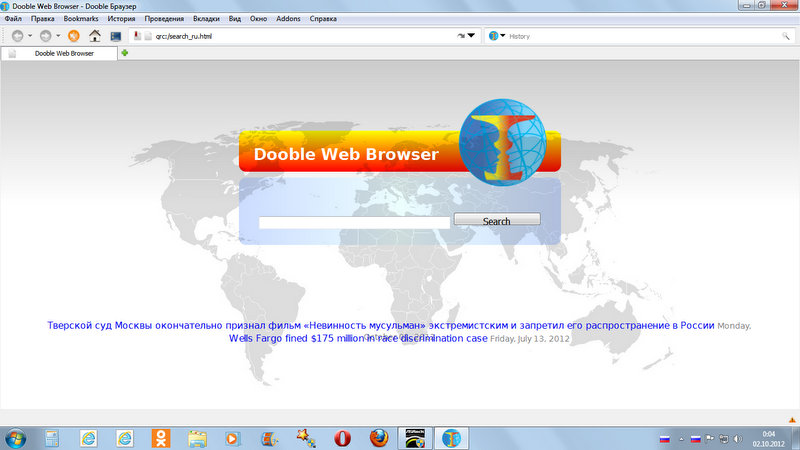Open the Bookmarks menu
The height and width of the screenshot is (450, 800).
tap(81, 18)
